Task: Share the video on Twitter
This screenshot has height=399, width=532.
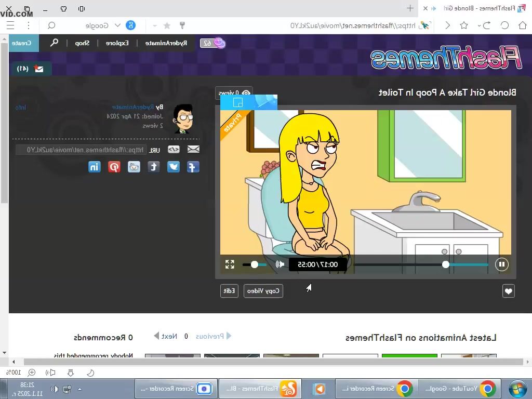Action: coord(174,167)
